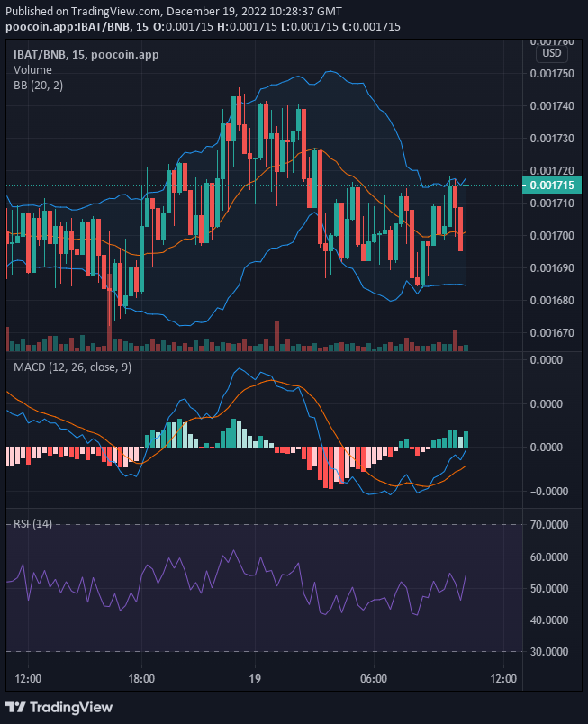Click the 18:00 time axis label
The height and width of the screenshot is (724, 588).
[x=141, y=679]
